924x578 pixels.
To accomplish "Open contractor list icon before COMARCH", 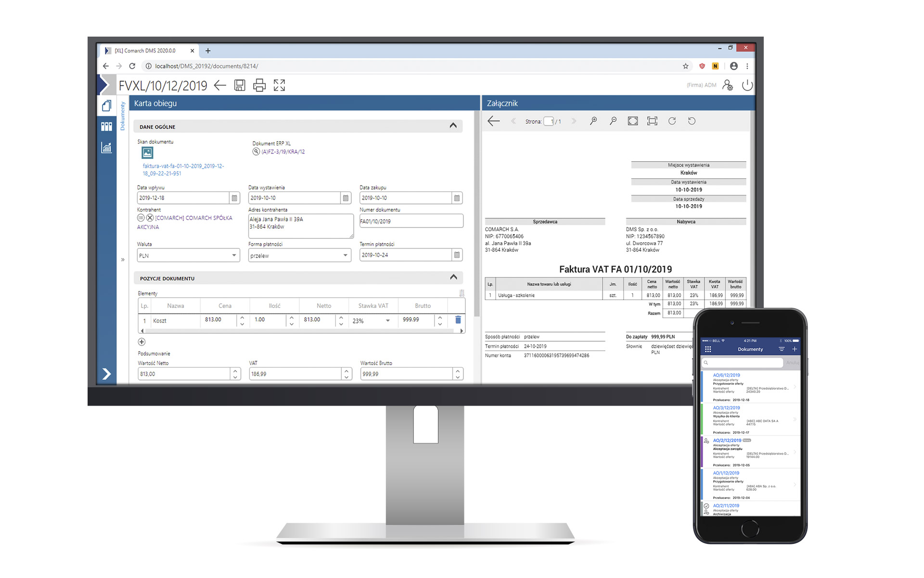I will [x=141, y=218].
